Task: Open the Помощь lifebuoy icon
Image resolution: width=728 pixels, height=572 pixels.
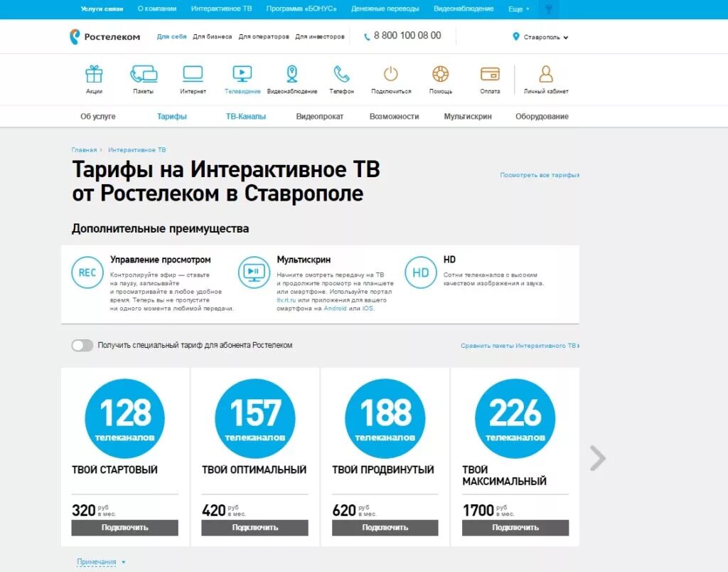Action: (x=441, y=74)
